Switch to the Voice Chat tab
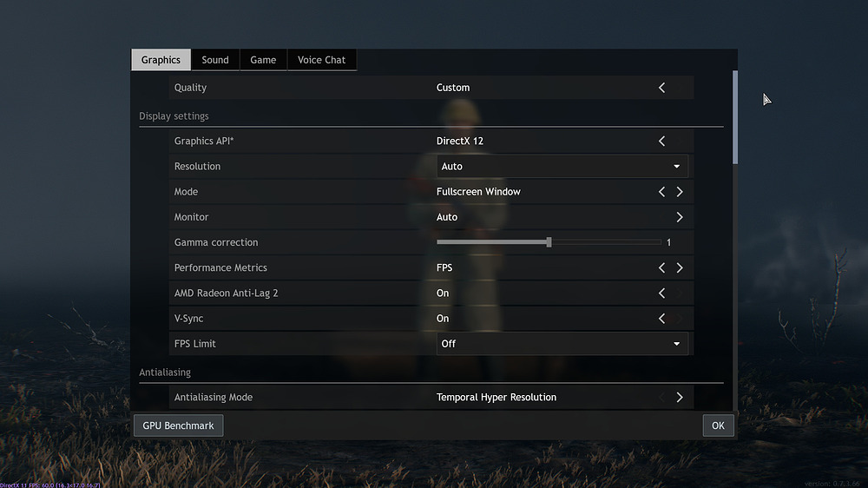This screenshot has height=488, width=868. [x=321, y=60]
